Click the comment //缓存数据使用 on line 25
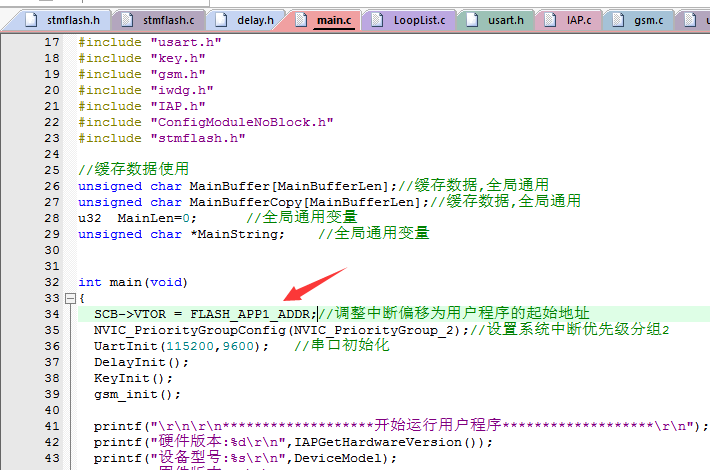The width and height of the screenshot is (710, 470). pos(134,169)
